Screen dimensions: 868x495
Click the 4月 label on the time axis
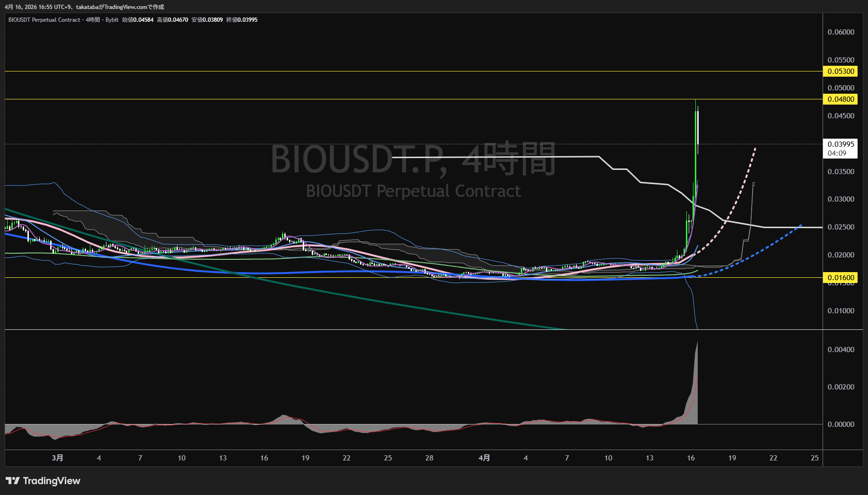[484, 458]
